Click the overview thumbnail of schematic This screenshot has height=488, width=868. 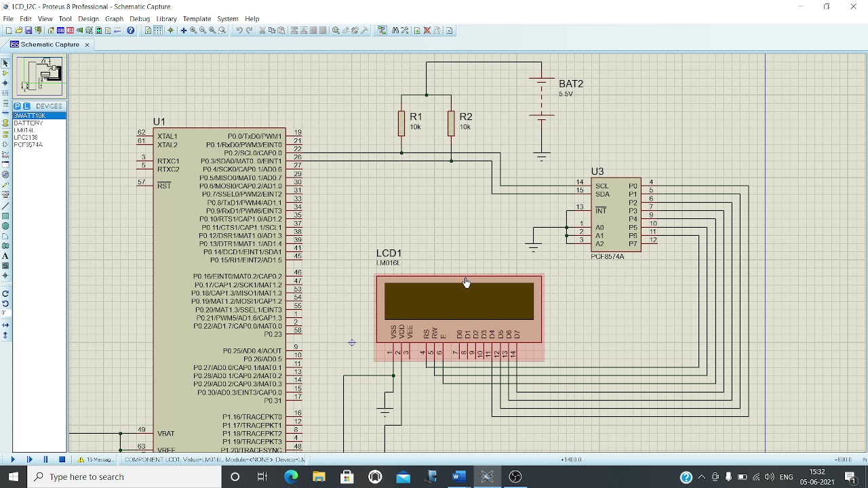pos(41,76)
